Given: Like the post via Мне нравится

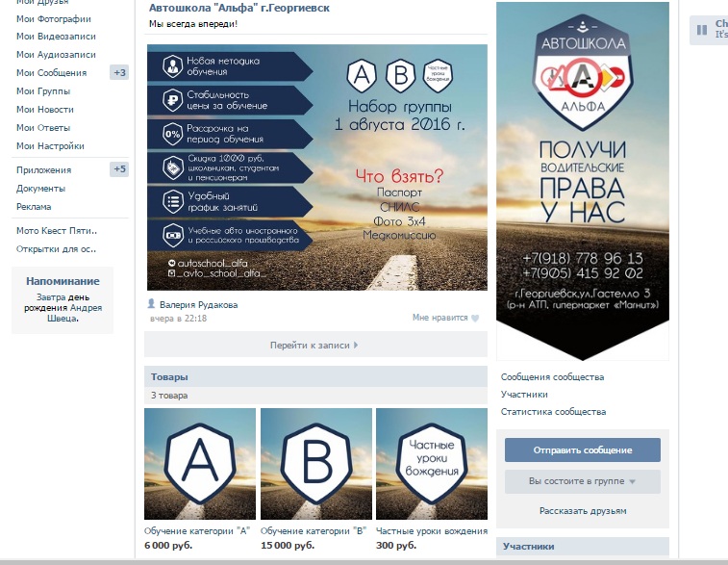Looking at the screenshot, I should click(x=439, y=318).
